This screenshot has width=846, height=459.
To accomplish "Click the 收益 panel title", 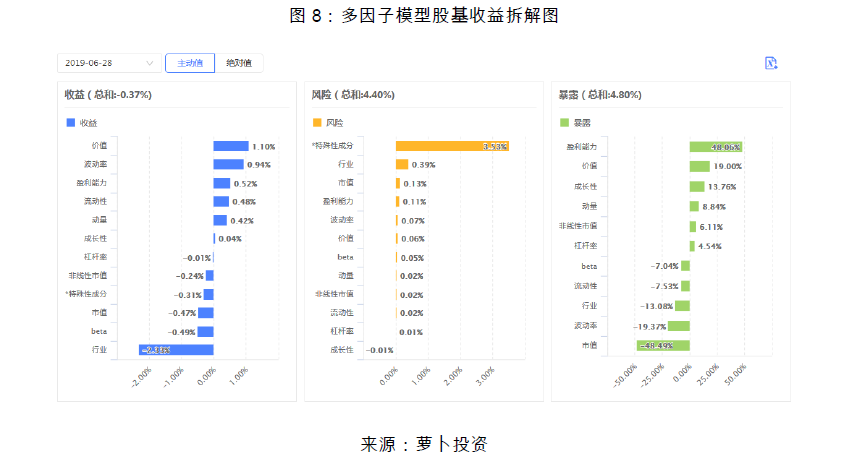I will (x=107, y=95).
